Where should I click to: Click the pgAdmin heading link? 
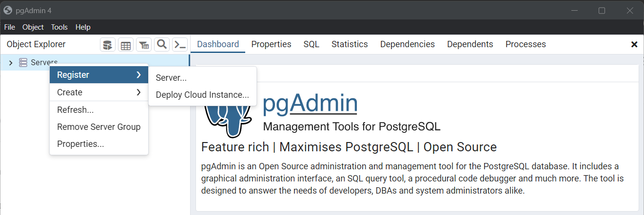(x=310, y=103)
